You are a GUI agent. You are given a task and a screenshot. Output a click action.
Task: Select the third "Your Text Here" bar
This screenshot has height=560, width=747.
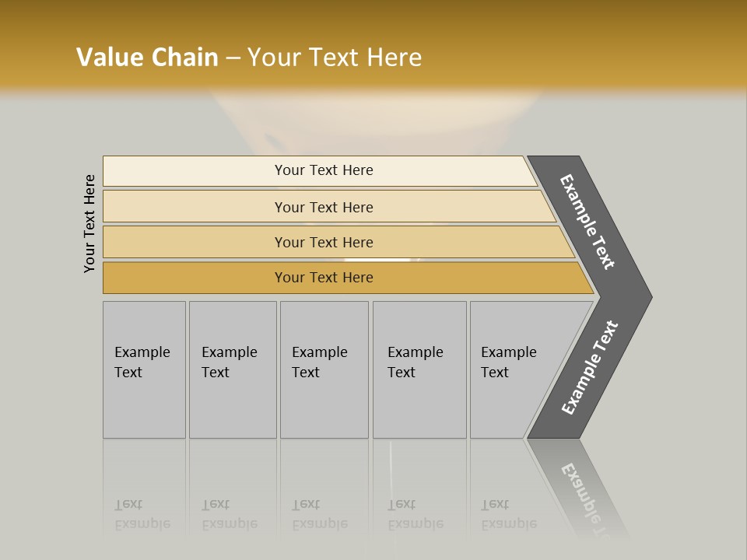click(324, 242)
